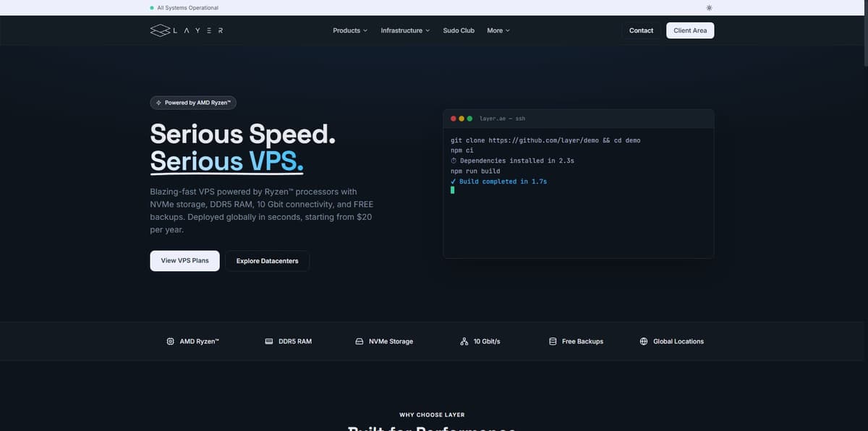Open the Client Area

690,30
